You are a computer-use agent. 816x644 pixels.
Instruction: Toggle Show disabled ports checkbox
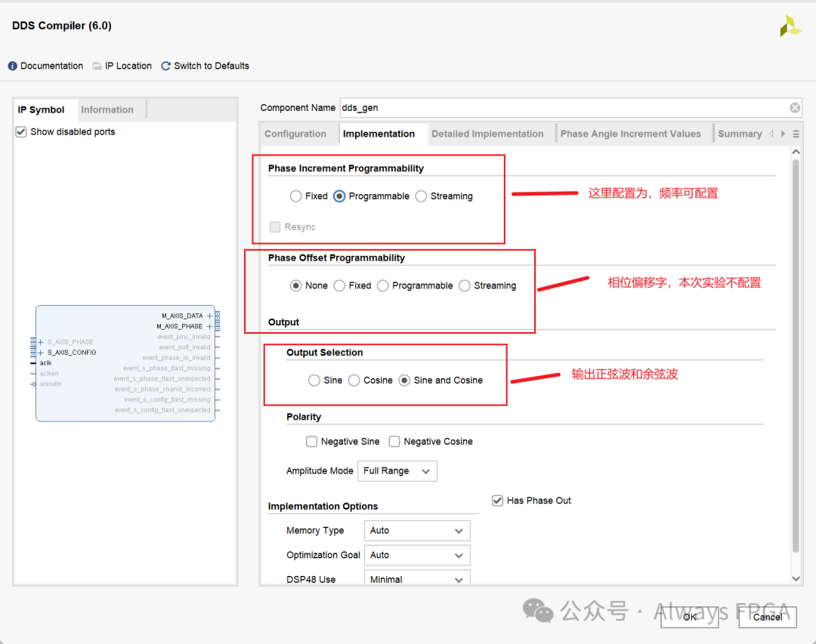pos(21,131)
